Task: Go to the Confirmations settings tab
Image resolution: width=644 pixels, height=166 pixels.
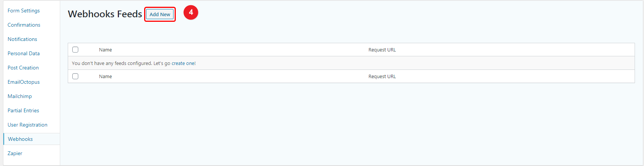Action: tap(24, 25)
